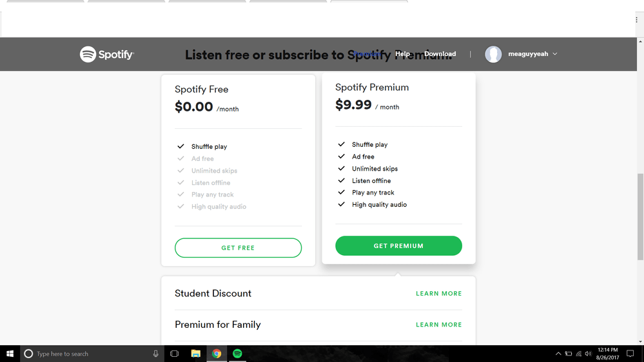Open the Windows Start menu
Screen dimensions: 644x362
tap(10, 354)
